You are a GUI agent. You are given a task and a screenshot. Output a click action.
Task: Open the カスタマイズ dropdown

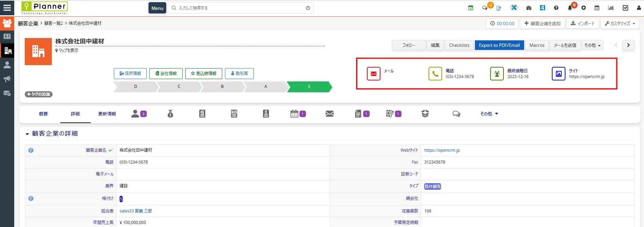(x=620, y=23)
